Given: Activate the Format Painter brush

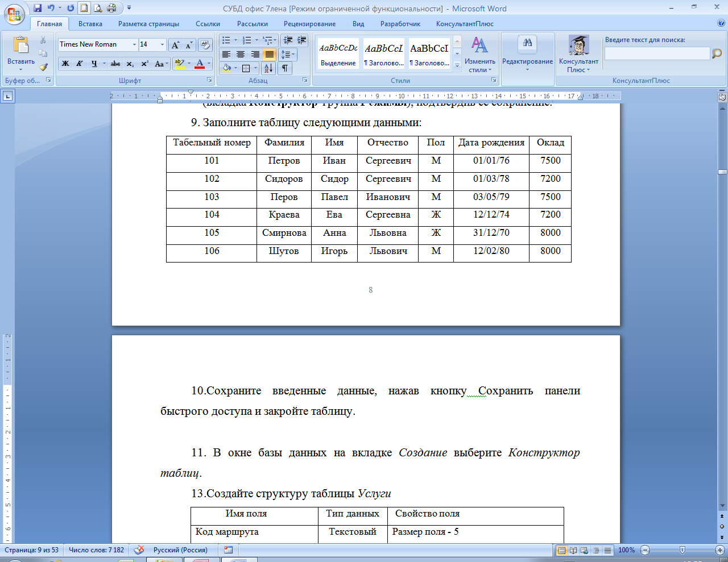Looking at the screenshot, I should pos(43,66).
